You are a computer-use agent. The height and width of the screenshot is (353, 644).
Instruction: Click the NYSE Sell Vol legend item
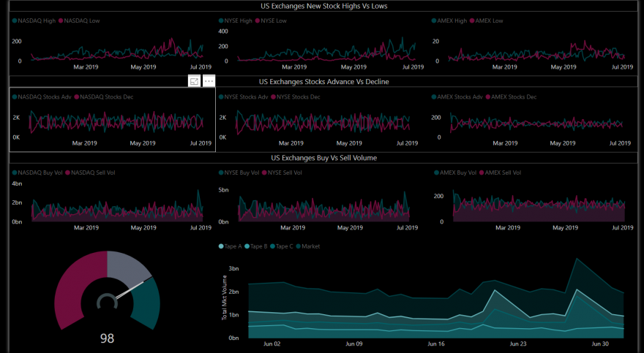pyautogui.click(x=282, y=172)
